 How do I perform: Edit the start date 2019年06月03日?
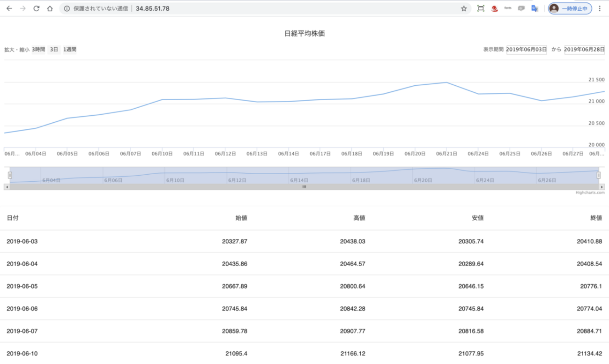(x=527, y=50)
